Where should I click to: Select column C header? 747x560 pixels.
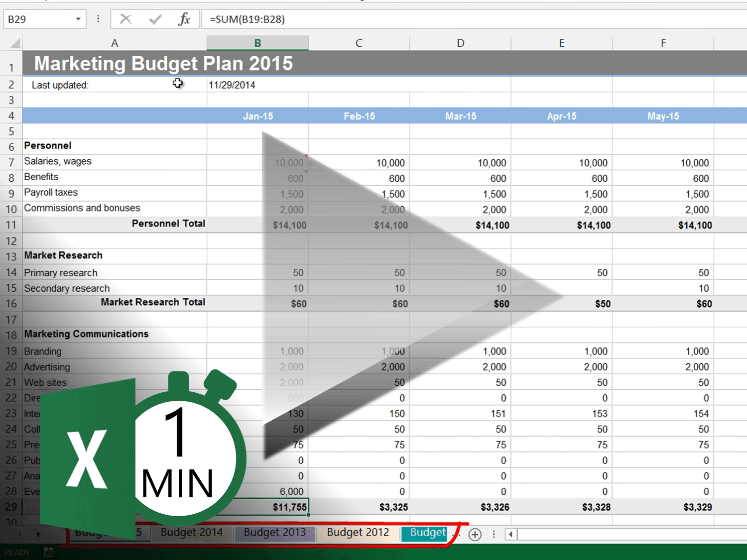(x=359, y=43)
